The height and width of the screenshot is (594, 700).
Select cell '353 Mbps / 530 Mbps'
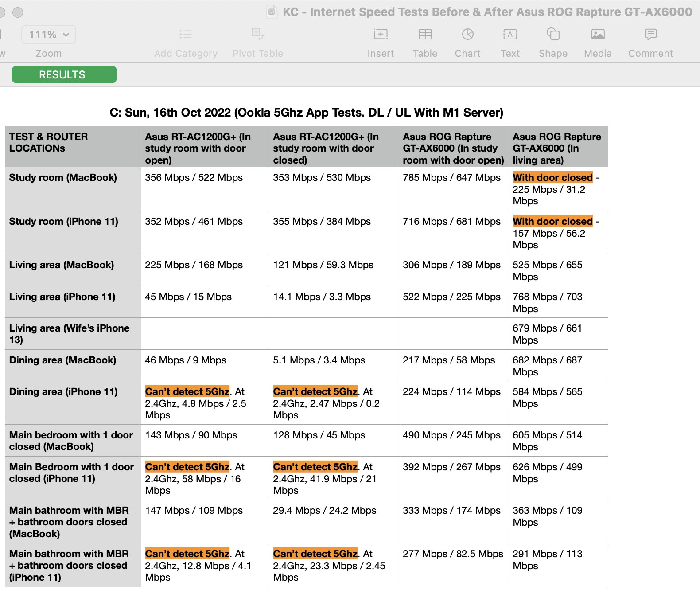click(x=334, y=189)
